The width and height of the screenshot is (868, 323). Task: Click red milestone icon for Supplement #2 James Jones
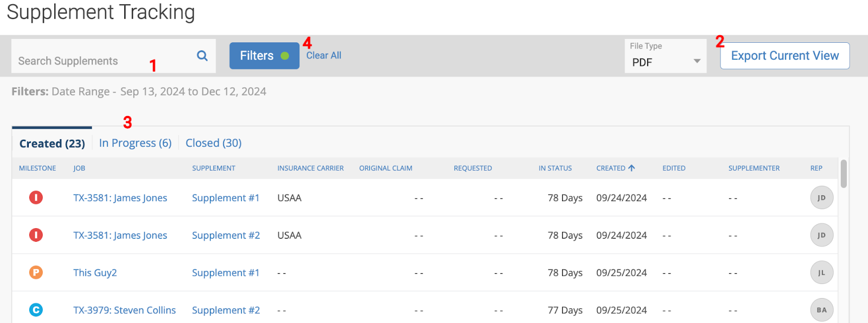pyautogui.click(x=36, y=235)
